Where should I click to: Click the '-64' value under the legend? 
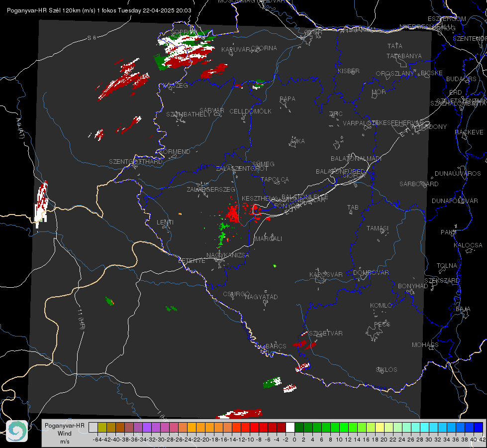[97, 440]
